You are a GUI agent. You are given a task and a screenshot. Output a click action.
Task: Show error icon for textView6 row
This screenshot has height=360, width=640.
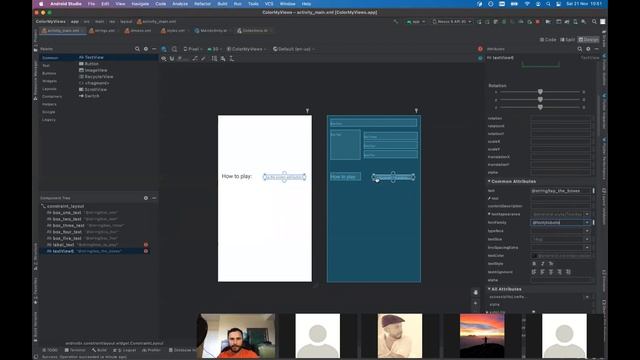[146, 251]
